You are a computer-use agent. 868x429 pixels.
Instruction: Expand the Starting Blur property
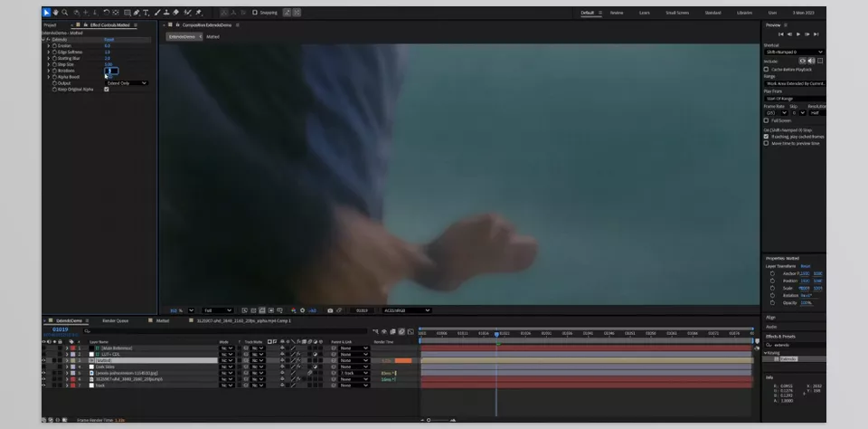(48, 58)
